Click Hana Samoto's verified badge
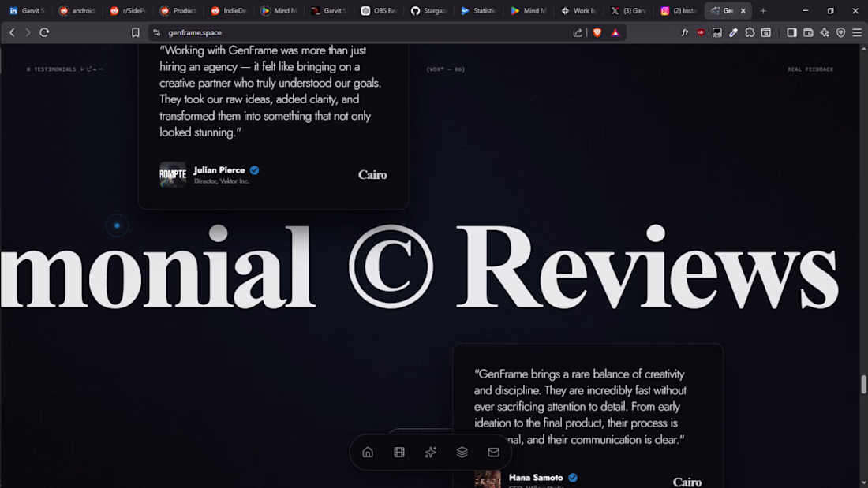The height and width of the screenshot is (488, 868). point(573,478)
